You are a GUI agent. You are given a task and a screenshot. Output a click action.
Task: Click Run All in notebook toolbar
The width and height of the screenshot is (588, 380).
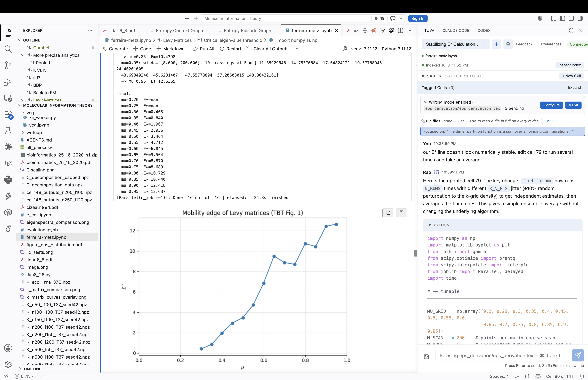tap(203, 49)
